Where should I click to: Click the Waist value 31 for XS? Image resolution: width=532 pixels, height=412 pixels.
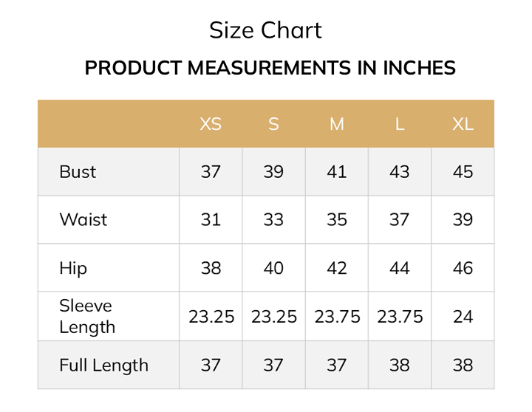pos(211,219)
